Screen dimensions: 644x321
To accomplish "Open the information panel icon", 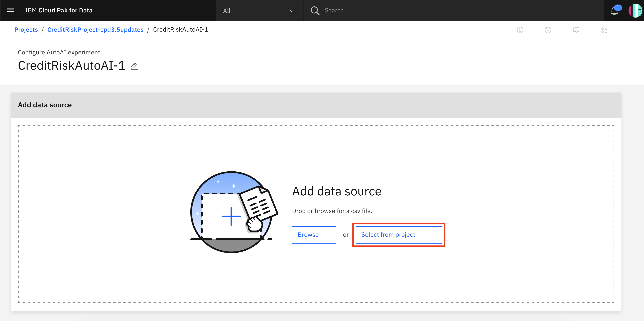I will [520, 30].
